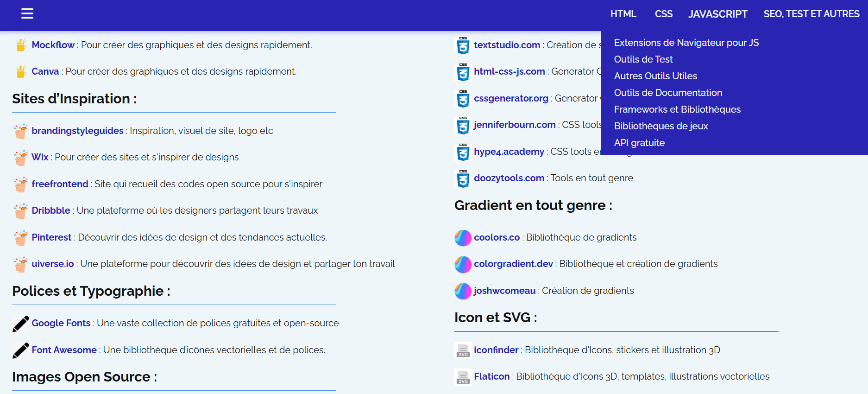The image size is (868, 394).
Task: Open the JAVASCRIPT navigation menu
Action: (717, 14)
